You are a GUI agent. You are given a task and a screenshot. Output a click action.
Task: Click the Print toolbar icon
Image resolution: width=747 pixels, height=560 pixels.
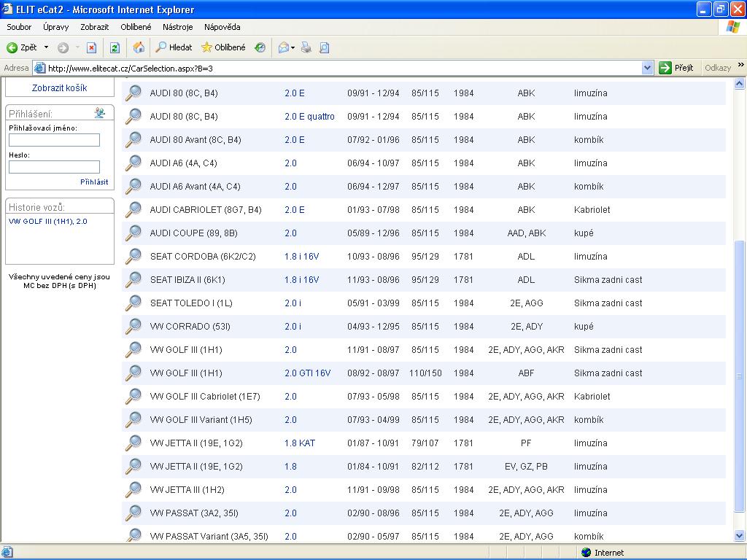pos(306,47)
